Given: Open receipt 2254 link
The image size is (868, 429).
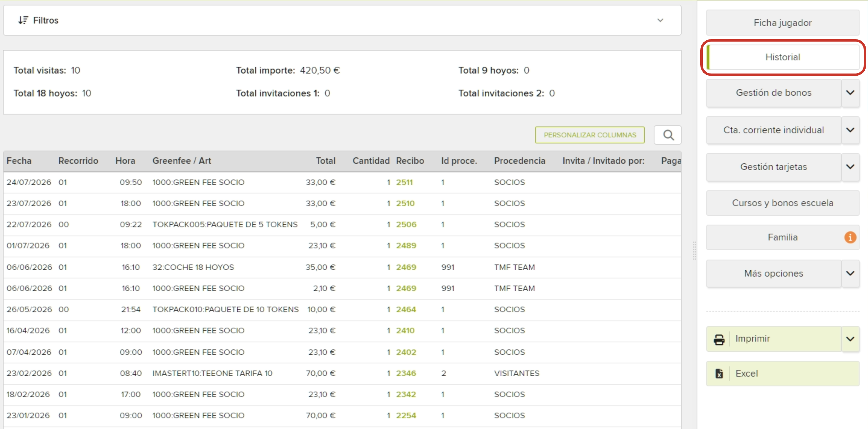Looking at the screenshot, I should [406, 415].
